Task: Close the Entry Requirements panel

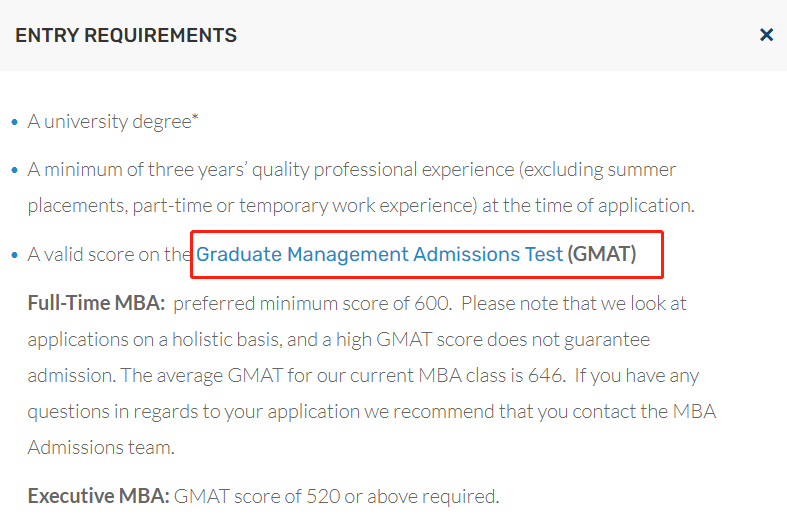Action: pyautogui.click(x=766, y=35)
